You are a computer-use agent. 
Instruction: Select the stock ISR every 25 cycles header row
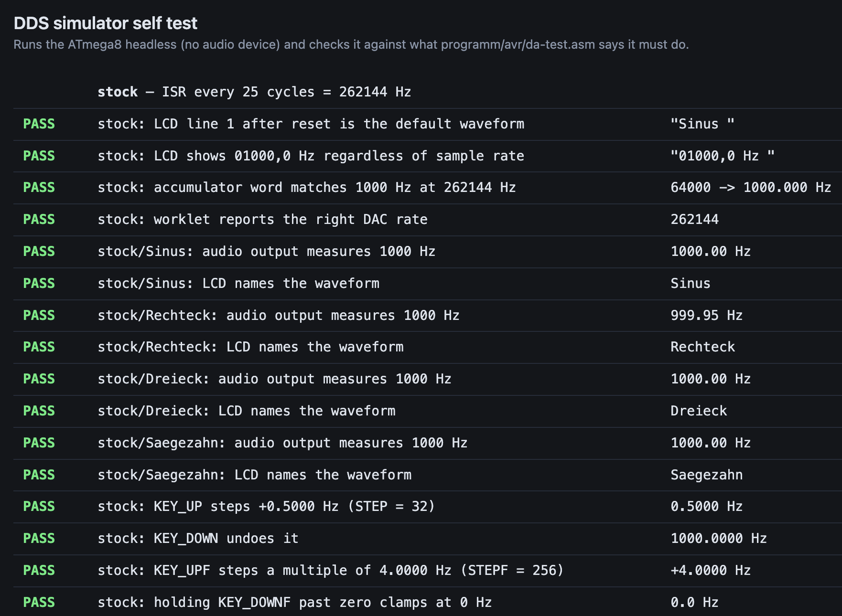428,92
